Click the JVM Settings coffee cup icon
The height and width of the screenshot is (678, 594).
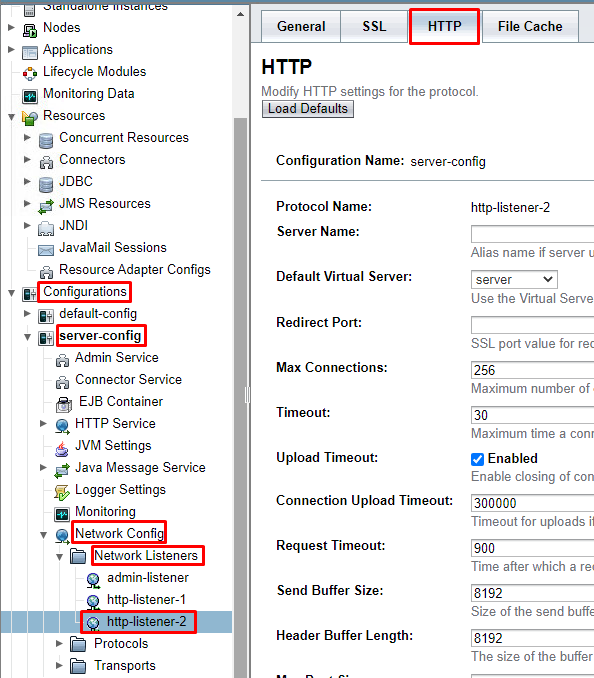(x=62, y=448)
